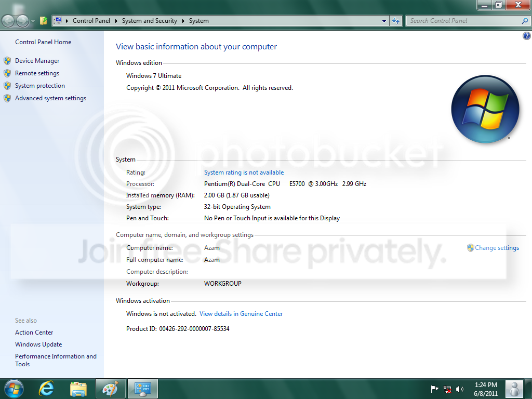This screenshot has height=399, width=532.
Task: Open the recent pages dropdown arrow
Action: pyautogui.click(x=33, y=21)
